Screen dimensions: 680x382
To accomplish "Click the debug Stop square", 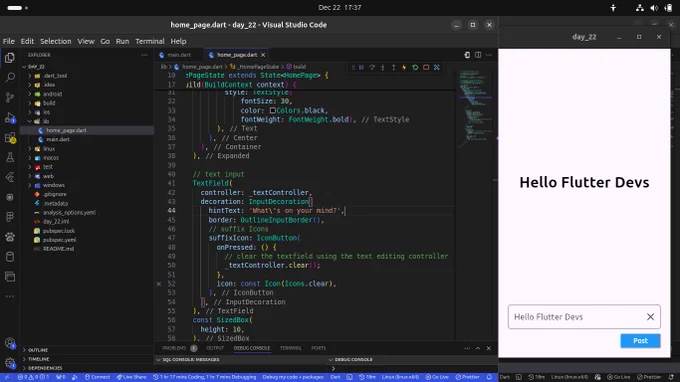I will [426, 67].
